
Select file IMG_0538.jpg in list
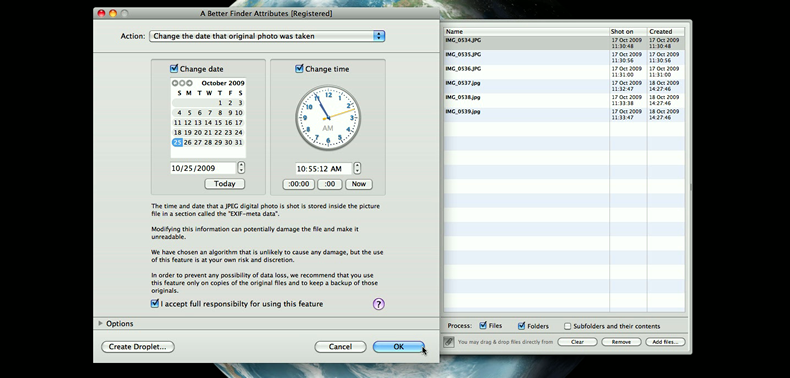coord(564,100)
